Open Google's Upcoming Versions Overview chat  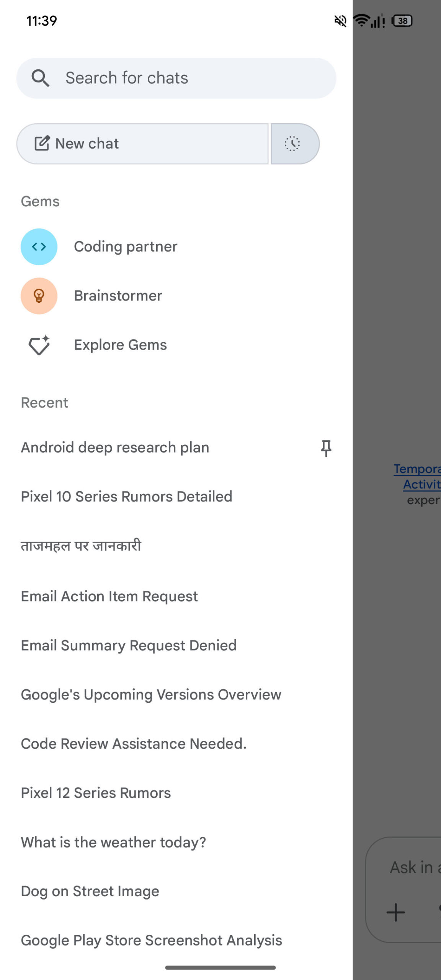151,694
